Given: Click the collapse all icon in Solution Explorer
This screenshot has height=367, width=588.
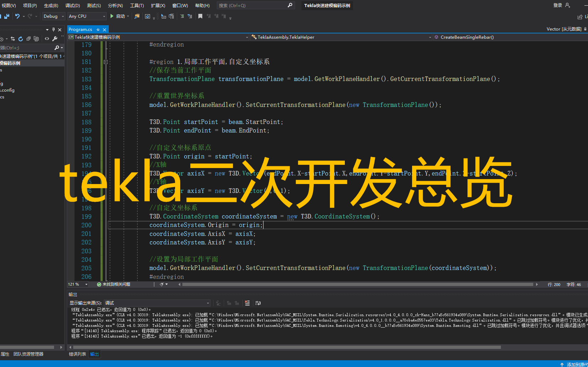Looking at the screenshot, I should point(28,39).
